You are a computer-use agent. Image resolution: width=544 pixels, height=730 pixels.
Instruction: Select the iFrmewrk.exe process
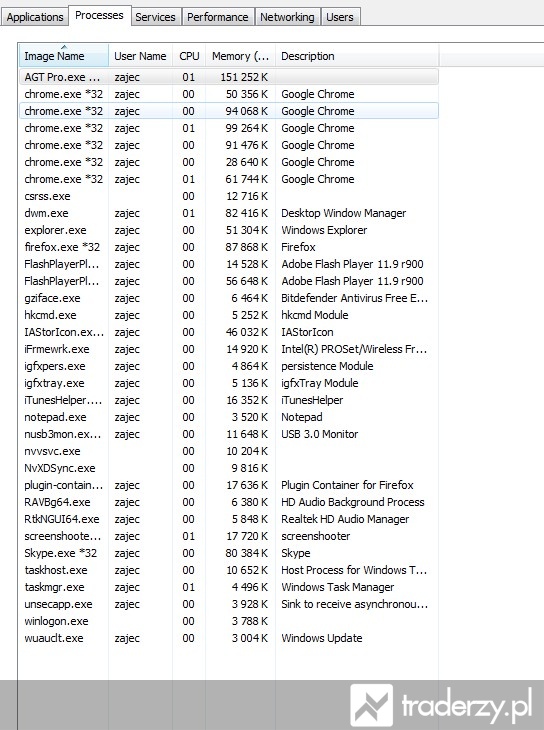coord(229,349)
